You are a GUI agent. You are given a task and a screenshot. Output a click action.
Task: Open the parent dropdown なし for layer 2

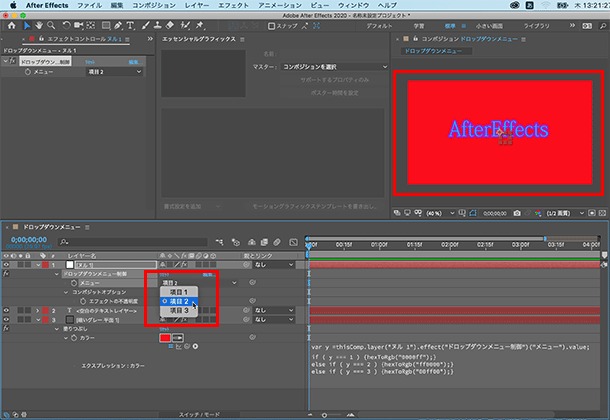pyautogui.click(x=274, y=310)
